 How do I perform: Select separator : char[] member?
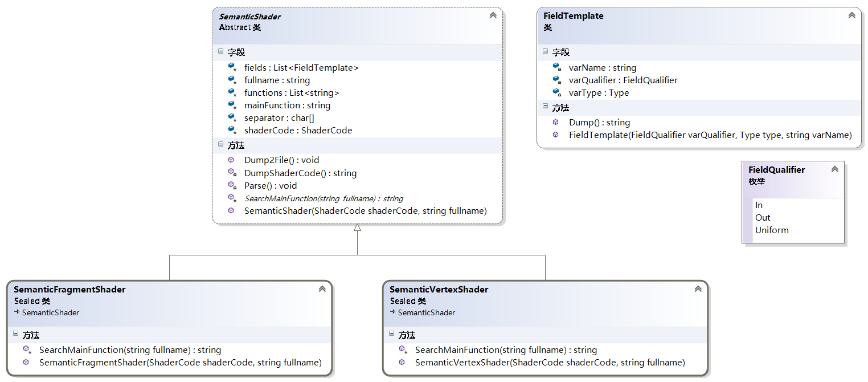[279, 117]
